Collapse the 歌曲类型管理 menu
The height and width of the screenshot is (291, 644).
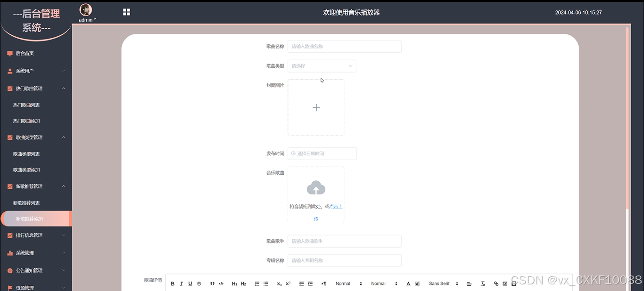(36, 137)
